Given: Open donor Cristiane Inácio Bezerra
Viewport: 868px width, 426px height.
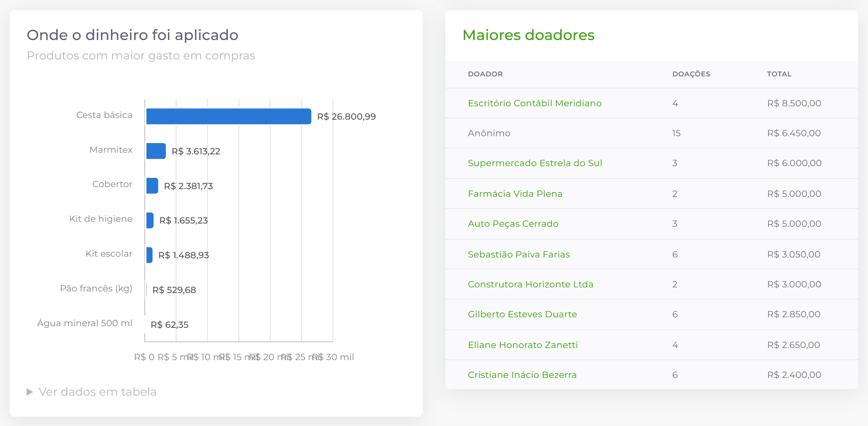Looking at the screenshot, I should [522, 375].
